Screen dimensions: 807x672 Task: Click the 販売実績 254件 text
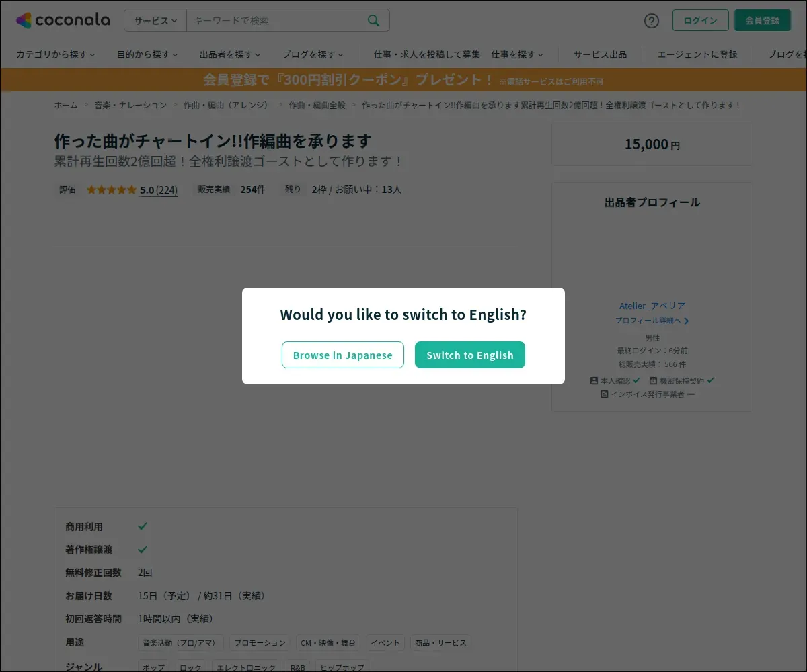(x=230, y=190)
